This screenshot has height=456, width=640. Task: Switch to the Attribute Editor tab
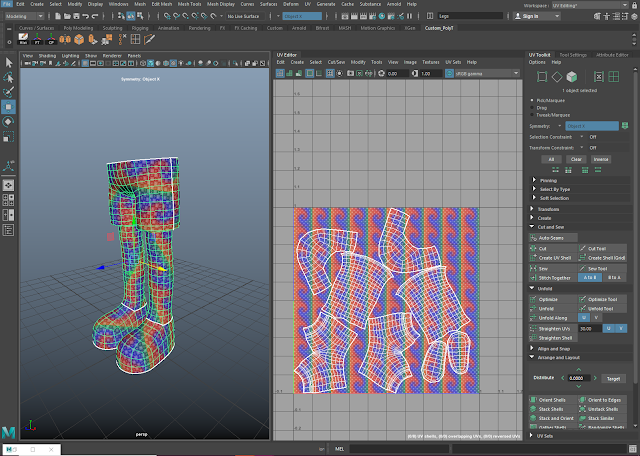pos(612,53)
